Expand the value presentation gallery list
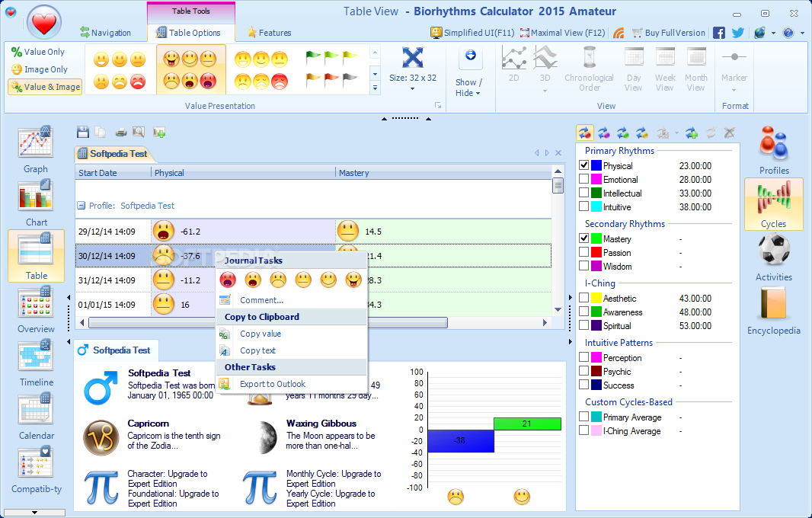The height and width of the screenshot is (518, 812). pyautogui.click(x=375, y=88)
